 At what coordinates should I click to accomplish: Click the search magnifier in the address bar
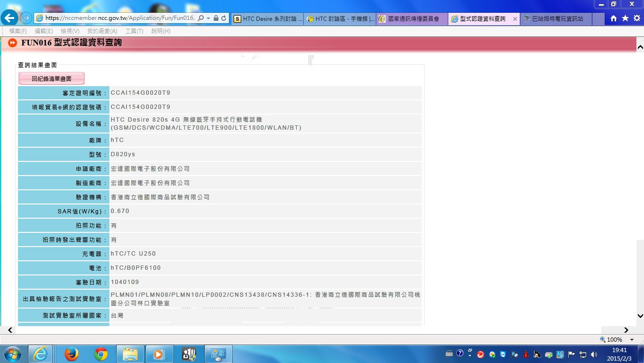200,18
